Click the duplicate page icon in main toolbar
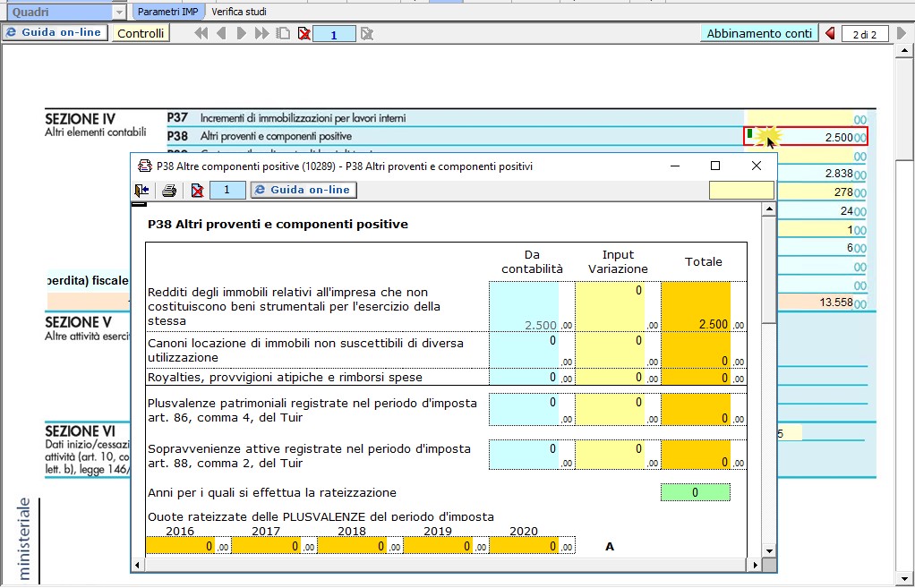Screen dimensions: 915x588 click(283, 34)
